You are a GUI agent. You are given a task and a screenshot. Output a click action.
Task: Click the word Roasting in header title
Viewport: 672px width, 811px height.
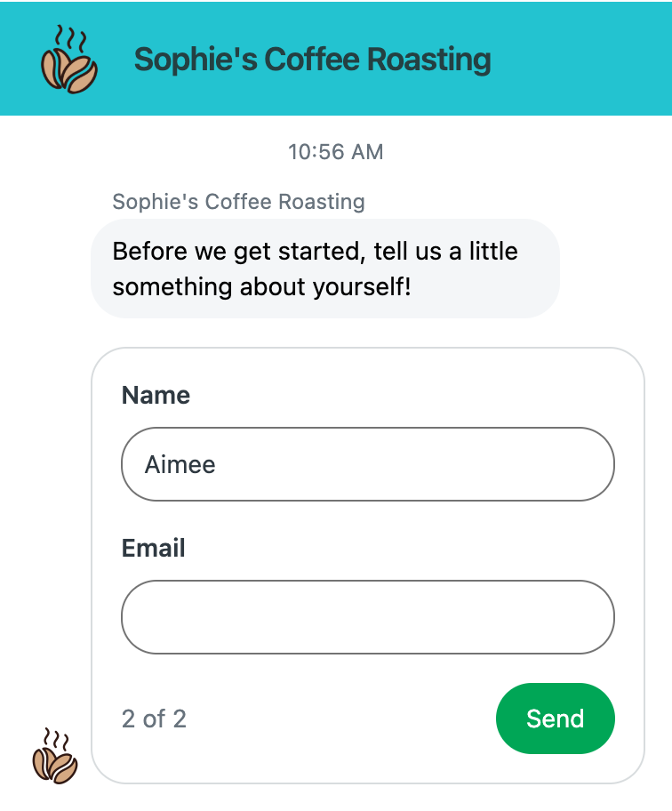pyautogui.click(x=429, y=60)
